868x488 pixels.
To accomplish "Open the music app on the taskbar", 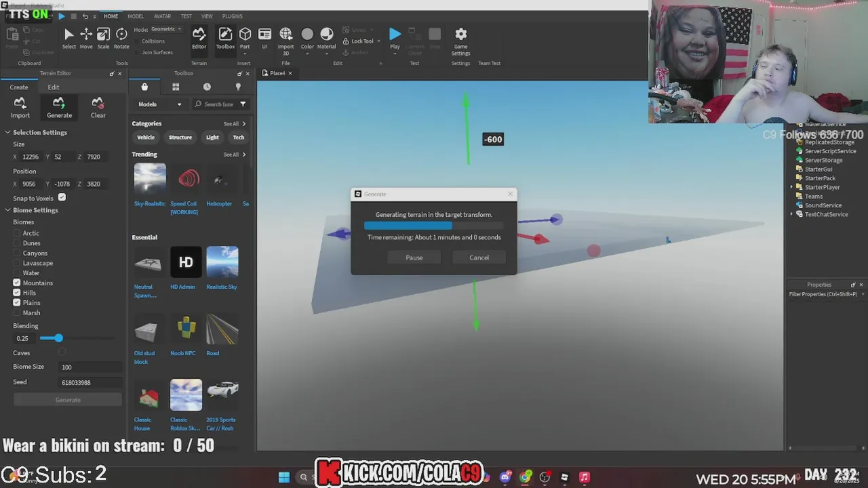I will 584,477.
